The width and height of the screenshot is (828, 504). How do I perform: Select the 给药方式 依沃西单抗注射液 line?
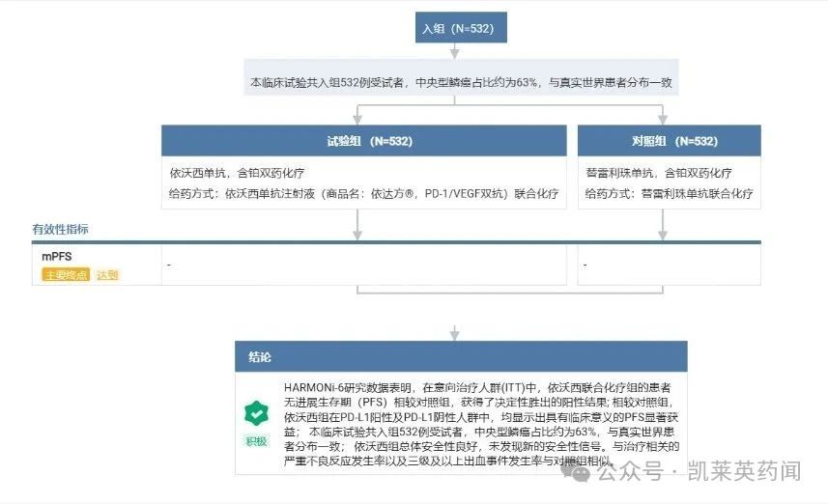pos(363,194)
